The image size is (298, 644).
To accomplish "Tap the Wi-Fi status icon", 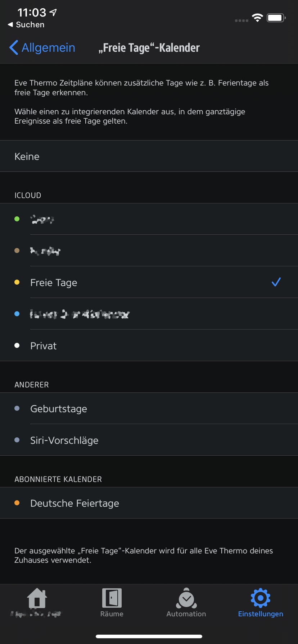I will pos(257,18).
